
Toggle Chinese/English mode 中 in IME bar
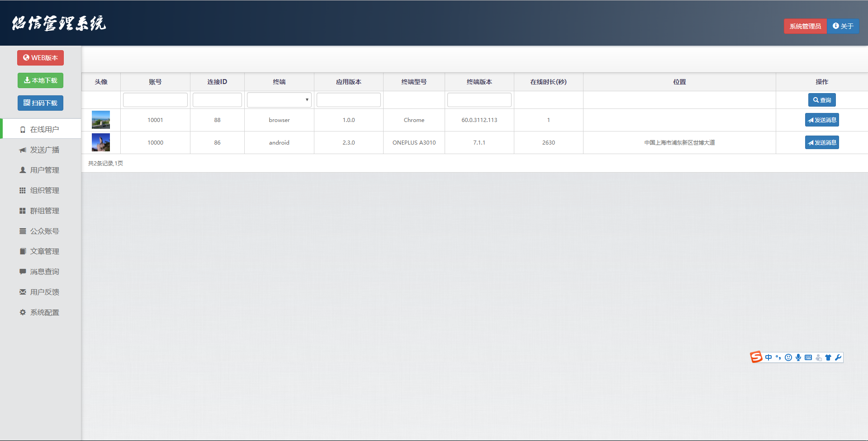point(768,357)
